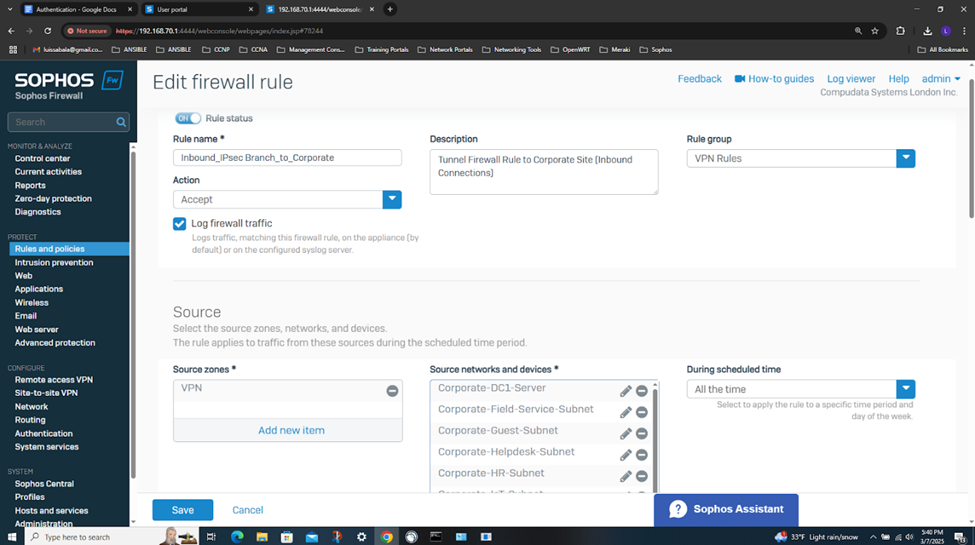Open Chrome downloads icon
This screenshot has width=975, height=545.
[x=927, y=30]
